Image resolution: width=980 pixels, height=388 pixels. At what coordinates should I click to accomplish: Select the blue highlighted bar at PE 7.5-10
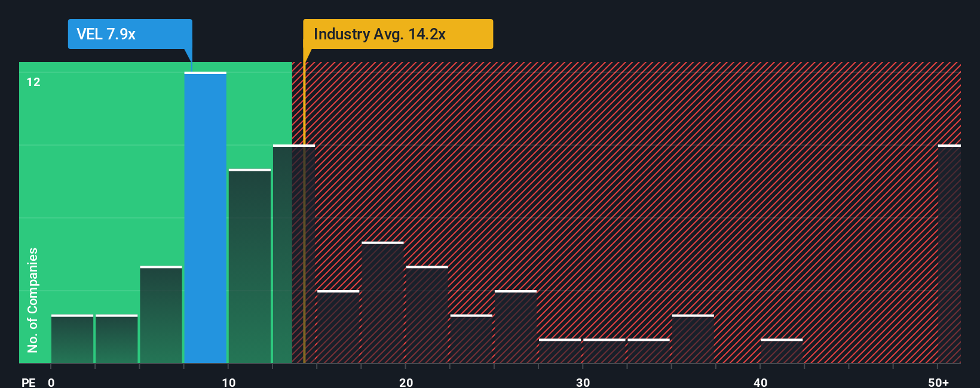(x=206, y=217)
